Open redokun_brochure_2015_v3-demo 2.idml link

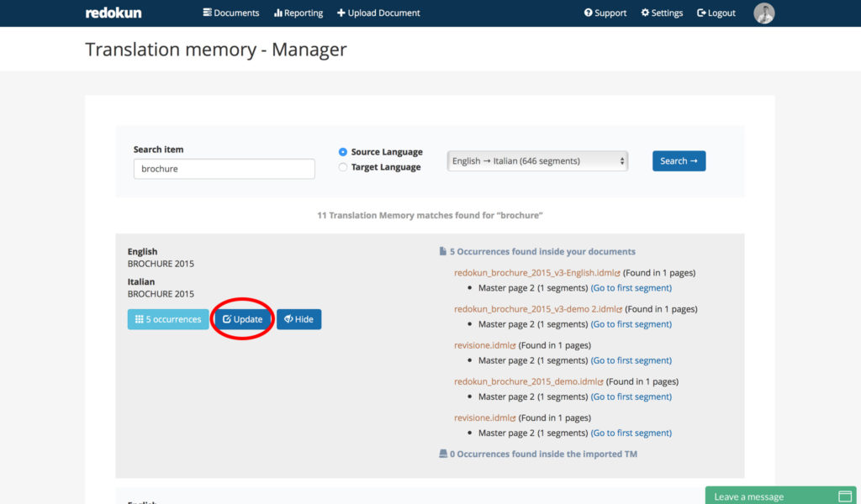pos(538,309)
